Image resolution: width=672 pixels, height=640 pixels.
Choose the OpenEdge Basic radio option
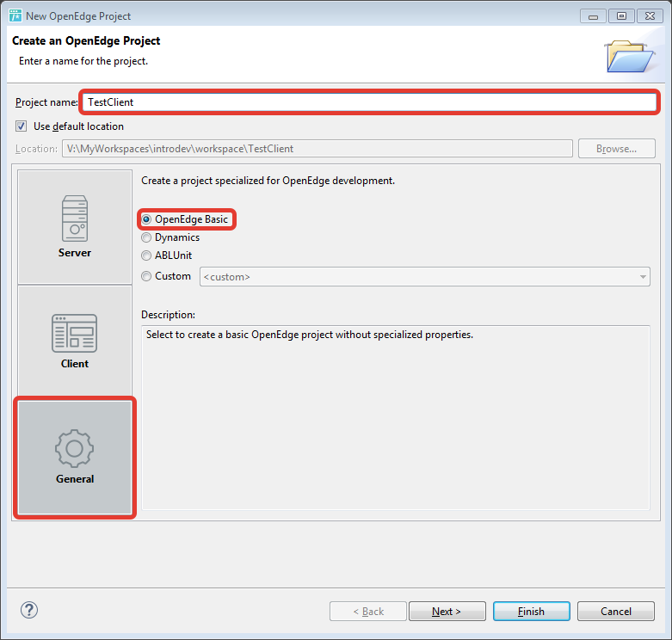146,219
